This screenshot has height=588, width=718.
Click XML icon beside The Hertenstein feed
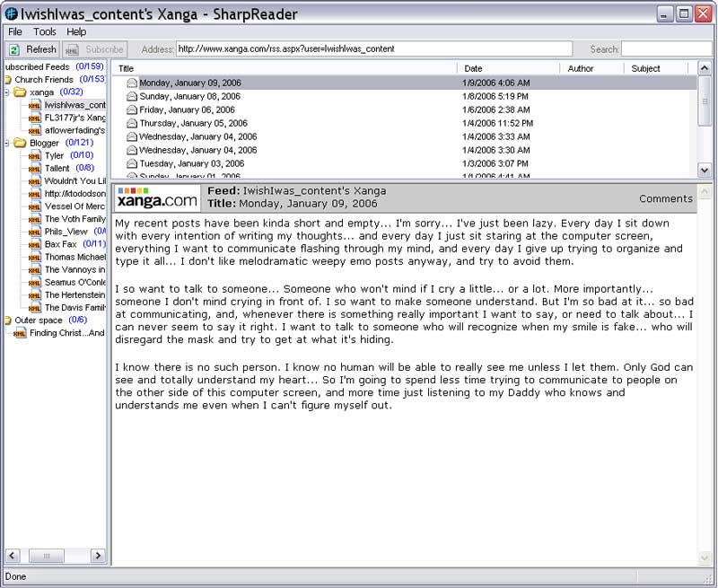pos(34,295)
